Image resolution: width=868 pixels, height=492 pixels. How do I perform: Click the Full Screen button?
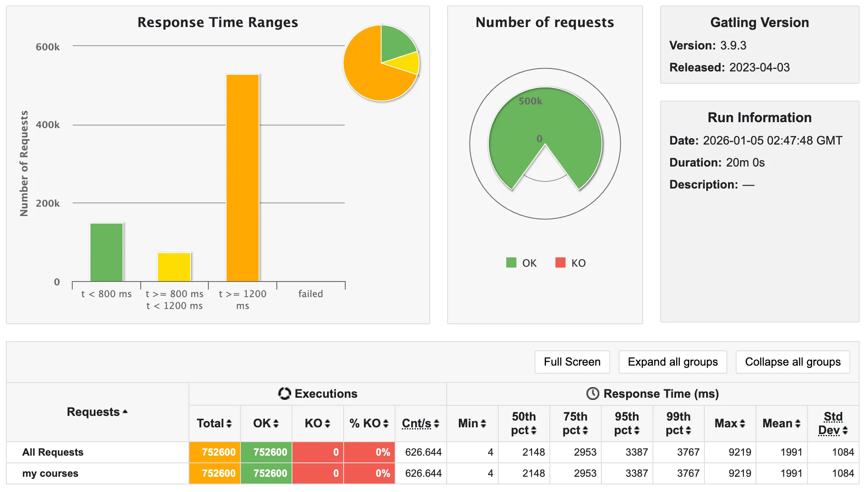tap(572, 362)
